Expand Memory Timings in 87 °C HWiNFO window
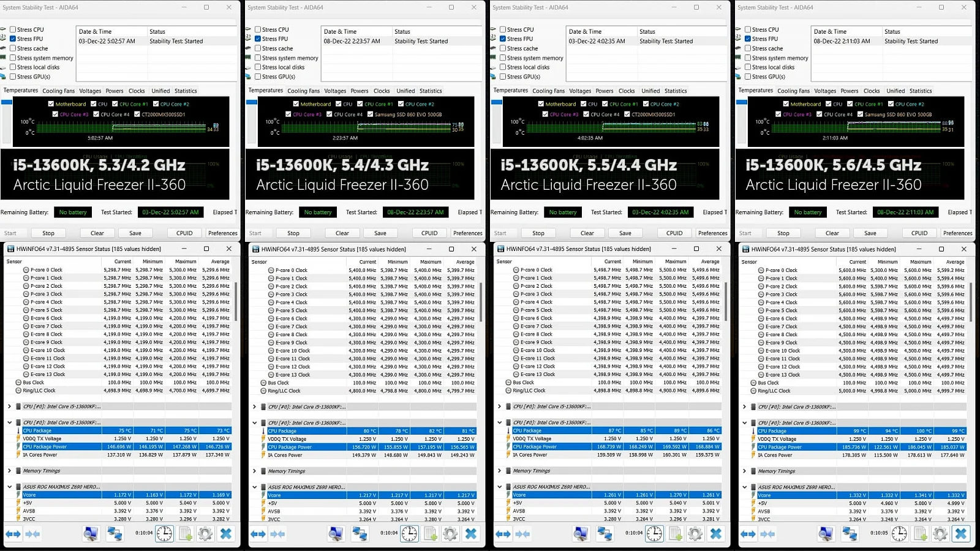Viewport: 980px width, 551px height. pos(499,471)
